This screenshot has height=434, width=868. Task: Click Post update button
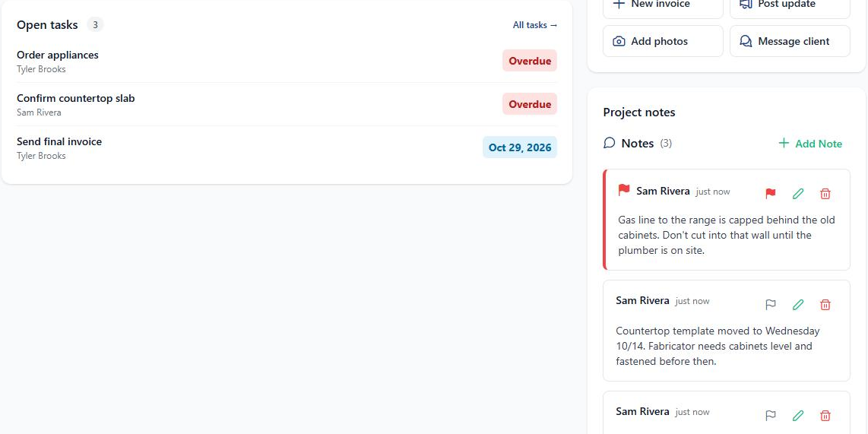[790, 5]
